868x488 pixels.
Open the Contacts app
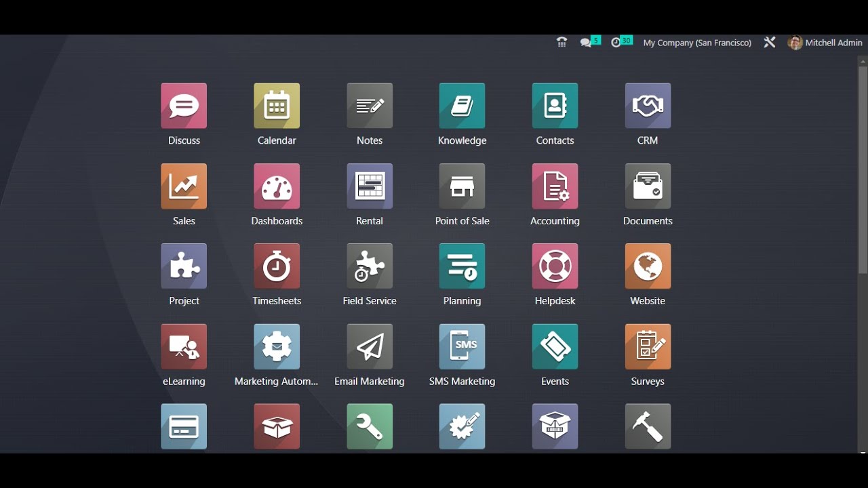pos(555,106)
